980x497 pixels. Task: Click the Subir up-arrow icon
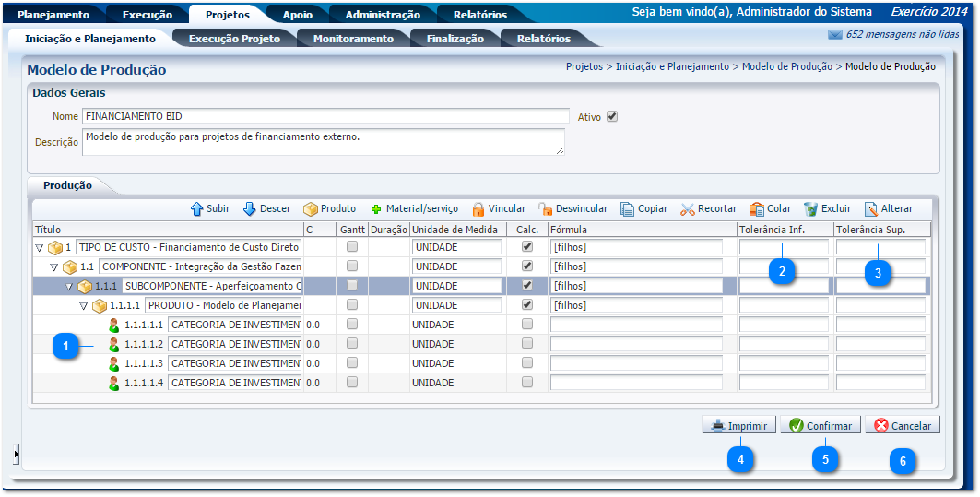pos(196,209)
